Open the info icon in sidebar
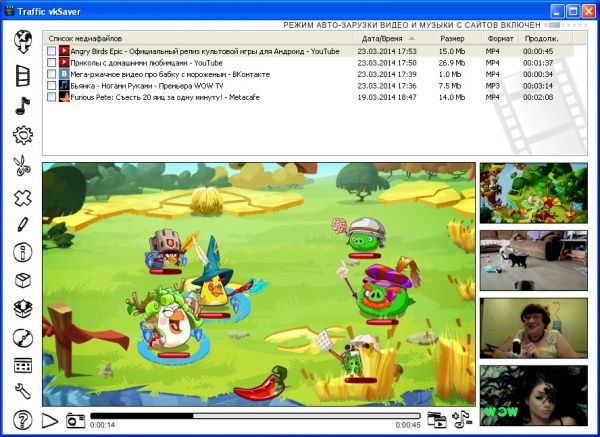Screen dimensions: 600x437 (23, 252)
